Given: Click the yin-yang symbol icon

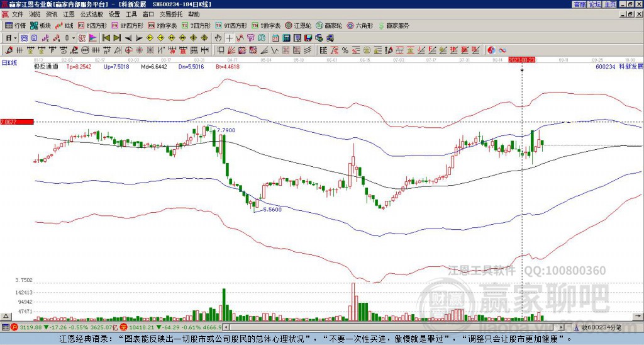Looking at the screenshot, I should tap(491, 50).
